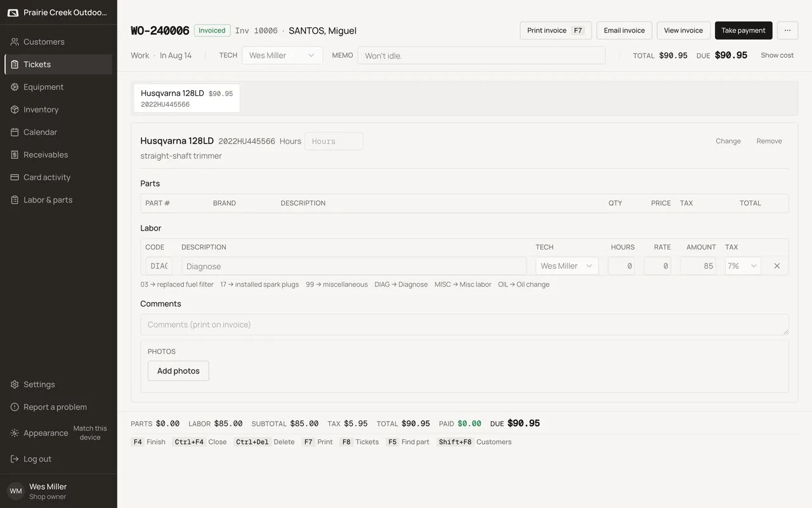Image resolution: width=812 pixels, height=508 pixels.
Task: Select the Husqvarna 128LD equipment tab
Action: tap(187, 98)
